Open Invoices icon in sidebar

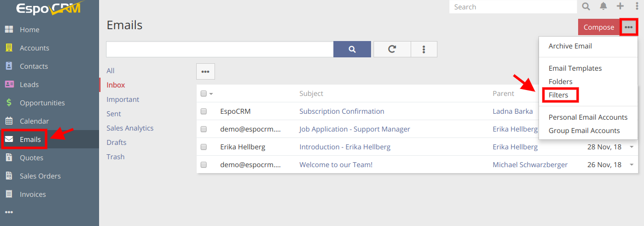[9, 194]
